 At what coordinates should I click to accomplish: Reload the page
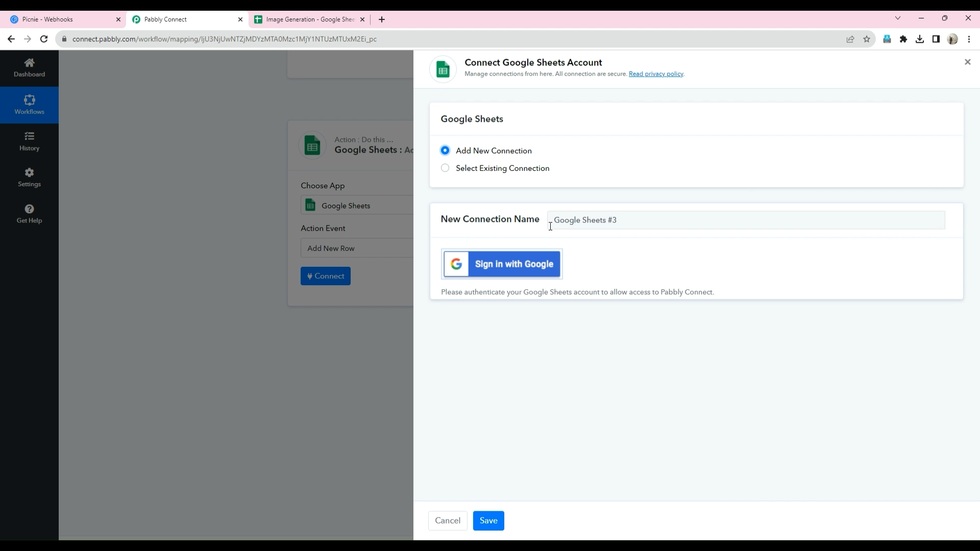(x=44, y=39)
